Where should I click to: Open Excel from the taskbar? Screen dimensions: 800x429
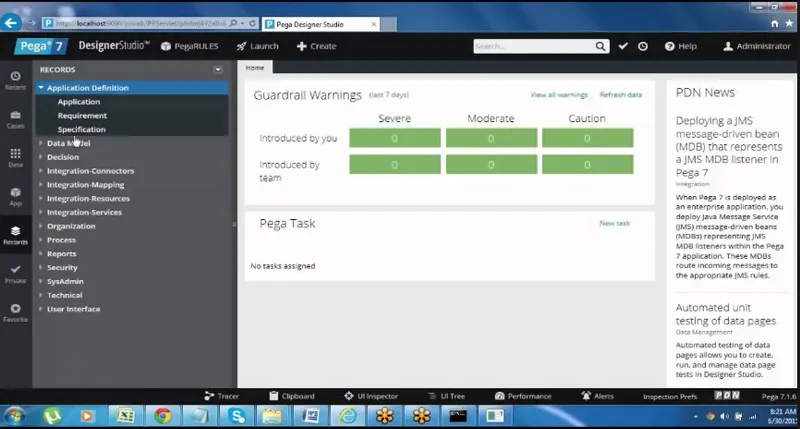[x=126, y=416]
